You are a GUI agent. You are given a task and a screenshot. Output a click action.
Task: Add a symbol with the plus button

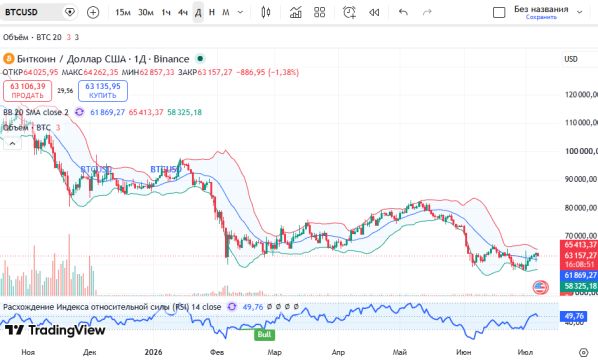click(93, 13)
